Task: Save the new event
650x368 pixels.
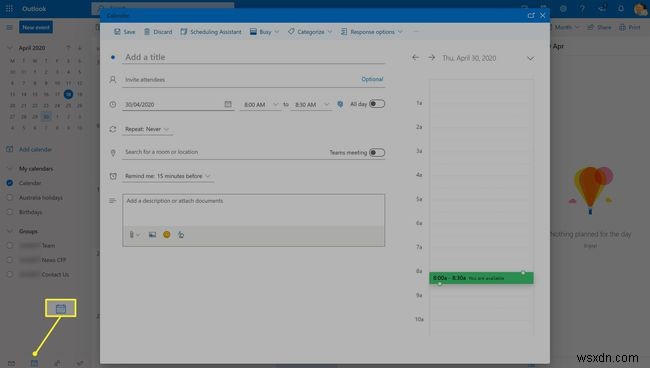Action: click(x=125, y=32)
